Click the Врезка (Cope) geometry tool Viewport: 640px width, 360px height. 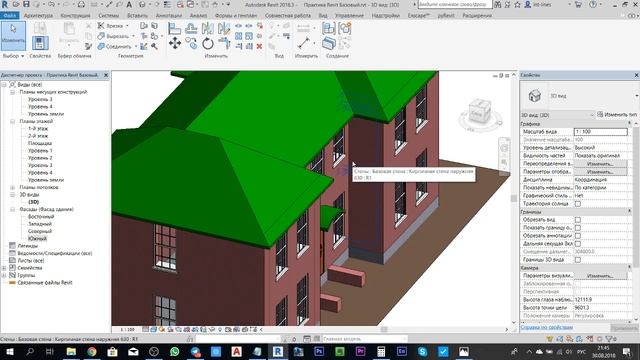click(x=110, y=26)
